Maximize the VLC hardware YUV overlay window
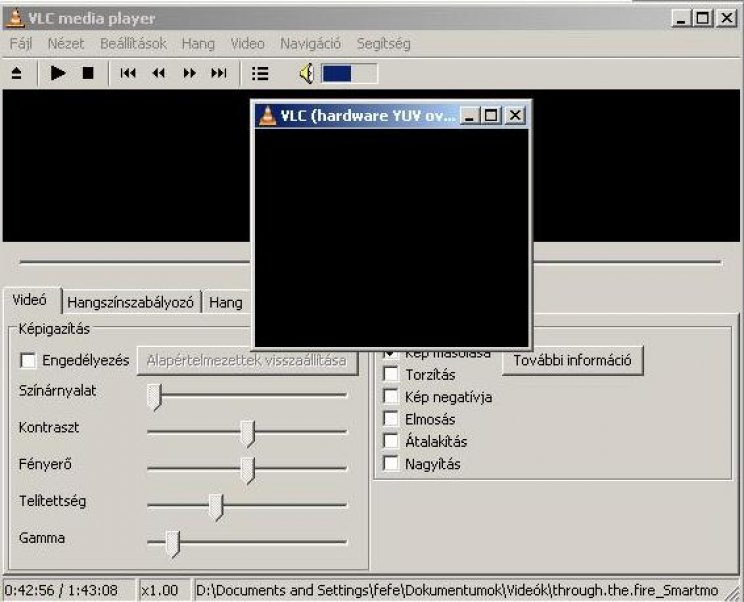 491,115
